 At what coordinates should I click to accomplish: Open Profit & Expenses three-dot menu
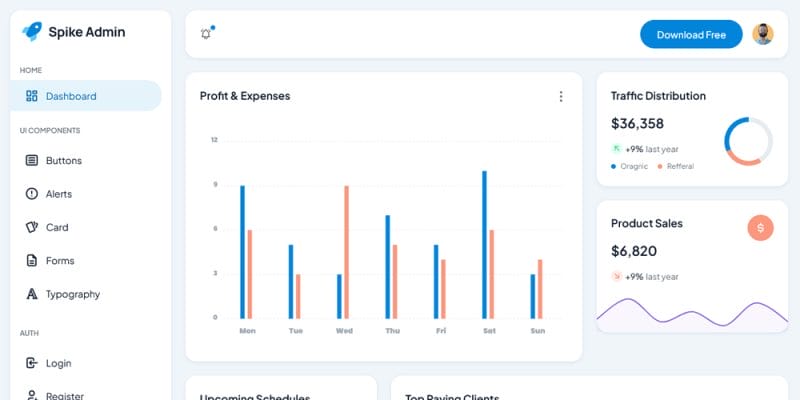pos(561,96)
